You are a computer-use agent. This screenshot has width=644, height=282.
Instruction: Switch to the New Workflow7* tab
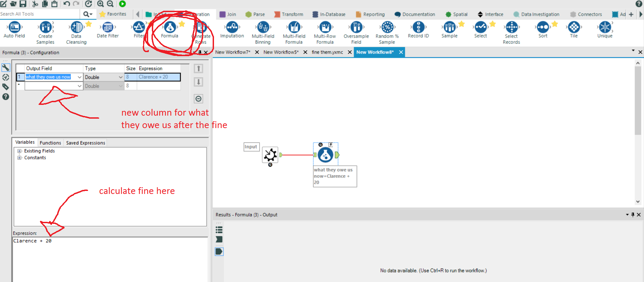[x=233, y=52]
